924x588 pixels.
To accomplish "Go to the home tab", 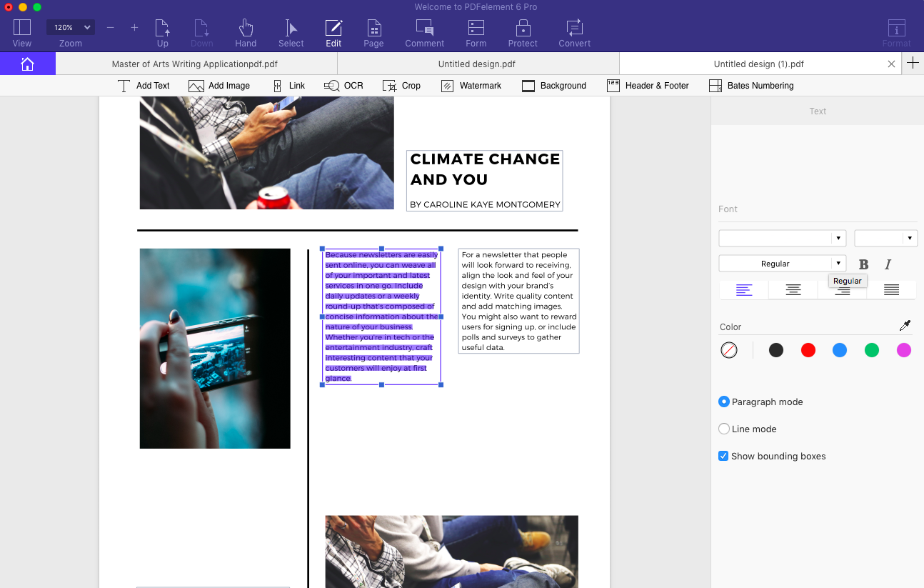I will pos(27,64).
